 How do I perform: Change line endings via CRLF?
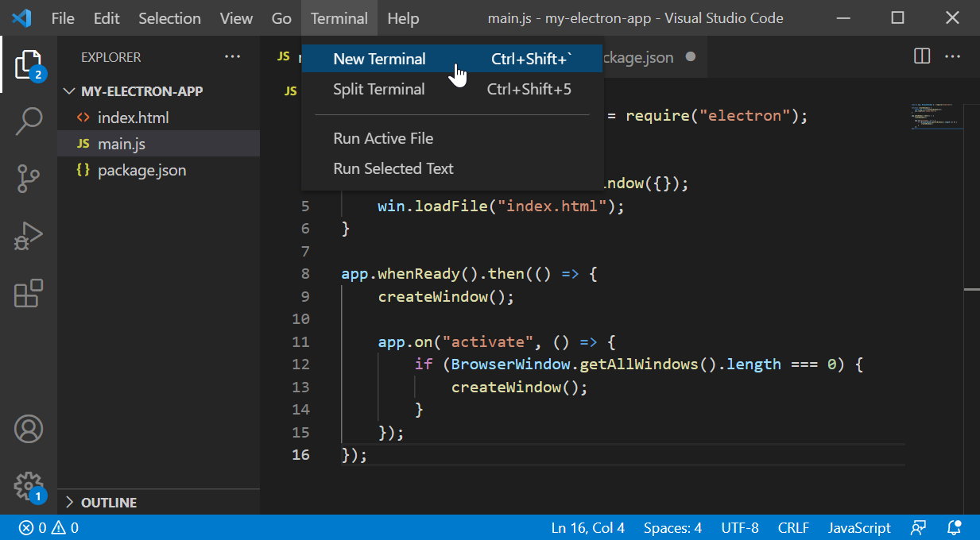coord(793,527)
